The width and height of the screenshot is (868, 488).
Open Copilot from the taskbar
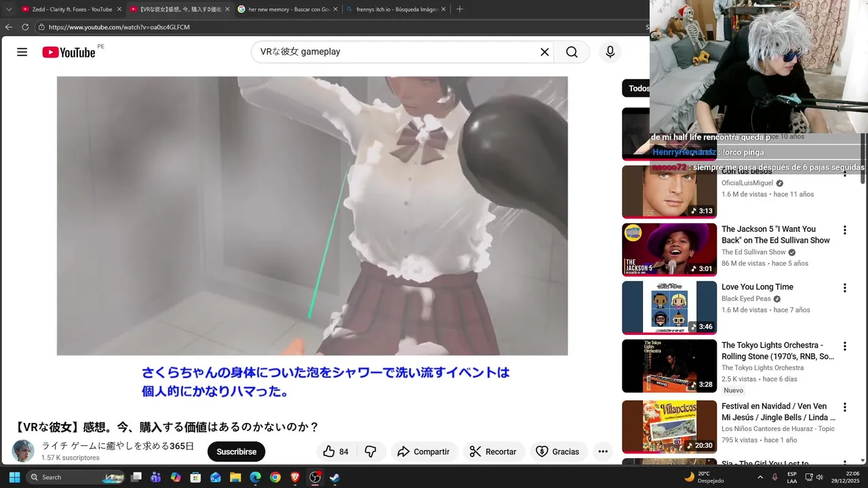tap(176, 477)
